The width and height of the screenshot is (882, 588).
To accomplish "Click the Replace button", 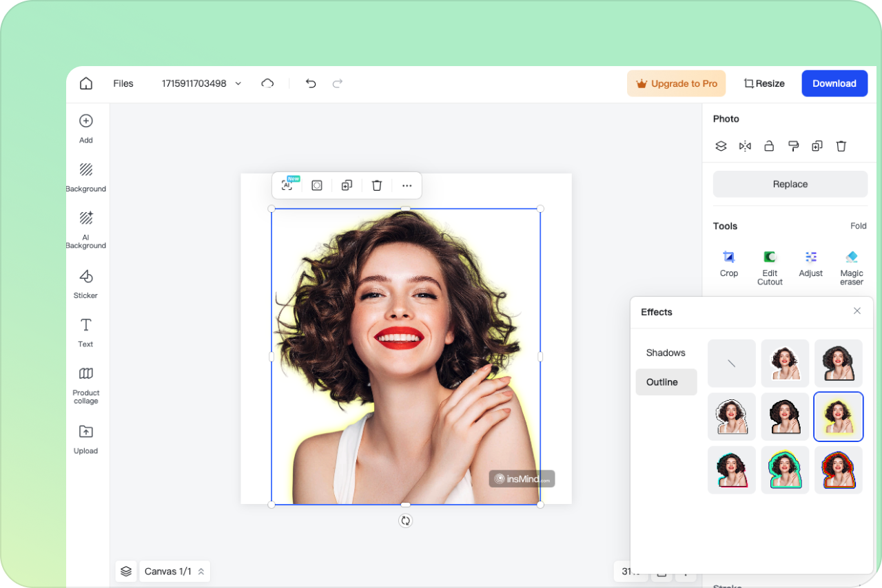I will point(790,185).
